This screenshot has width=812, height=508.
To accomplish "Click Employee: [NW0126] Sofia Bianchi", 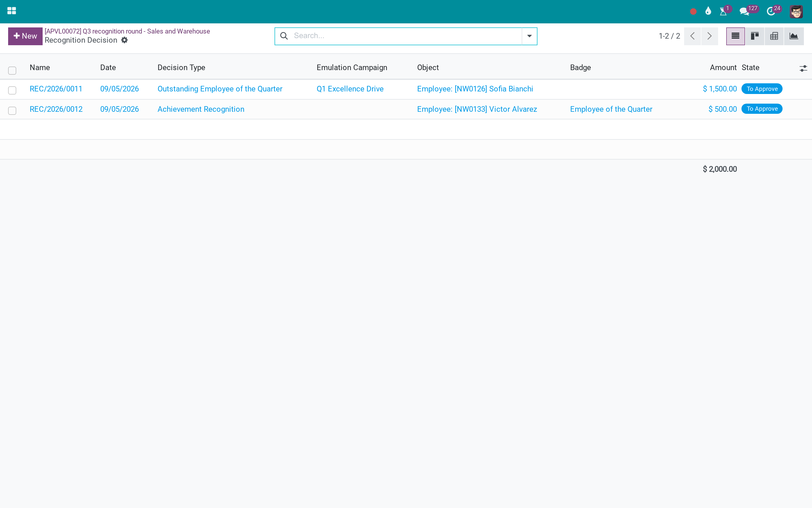I will (x=475, y=89).
